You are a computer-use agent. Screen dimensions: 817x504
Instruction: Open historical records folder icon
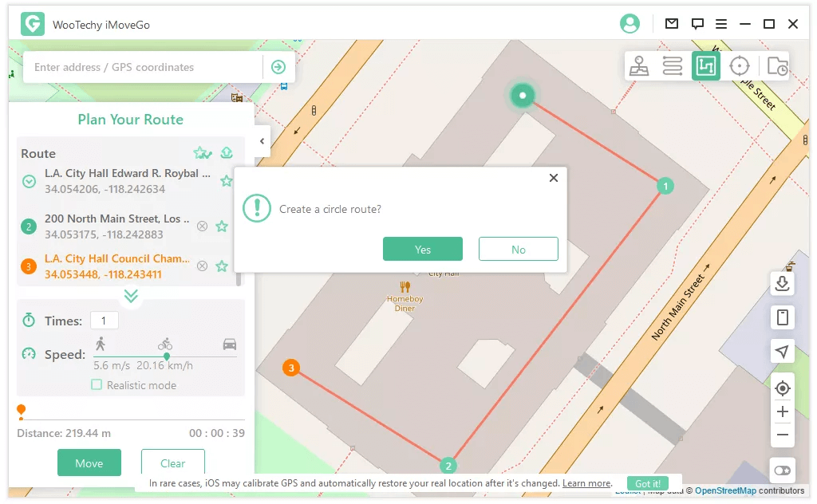click(x=777, y=66)
